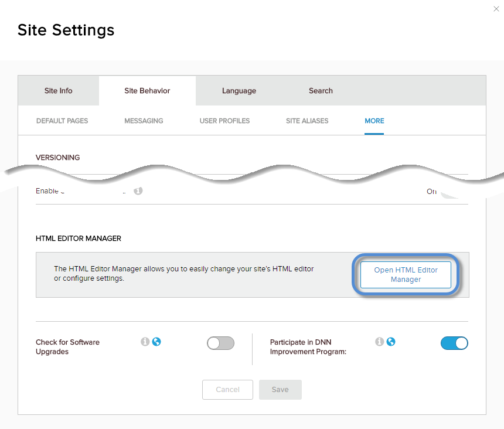The width and height of the screenshot is (504, 429).
Task: Click the HTML EDITOR MANAGER heading
Action: pyautogui.click(x=79, y=239)
